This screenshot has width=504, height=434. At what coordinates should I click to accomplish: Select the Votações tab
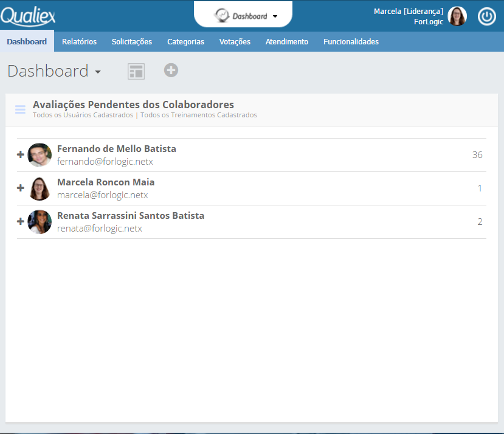(235, 42)
